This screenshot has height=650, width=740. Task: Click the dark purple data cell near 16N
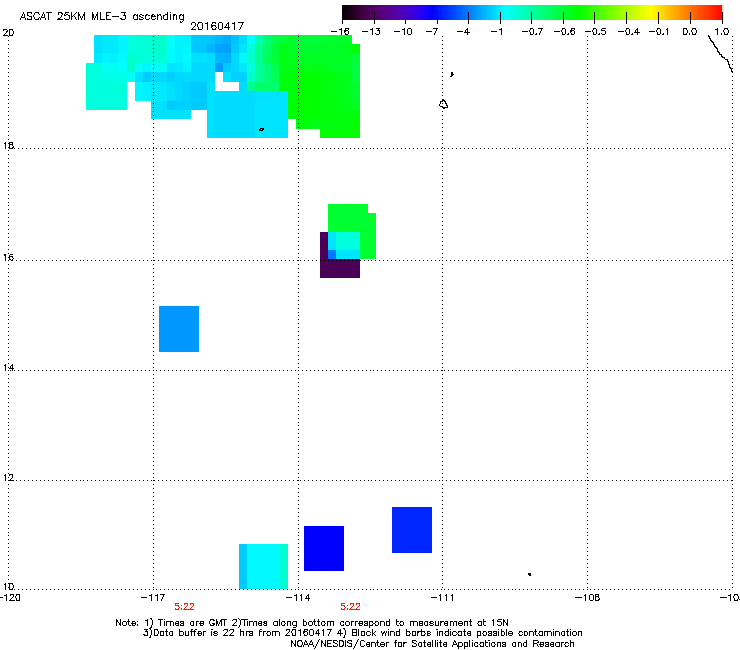coord(340,269)
